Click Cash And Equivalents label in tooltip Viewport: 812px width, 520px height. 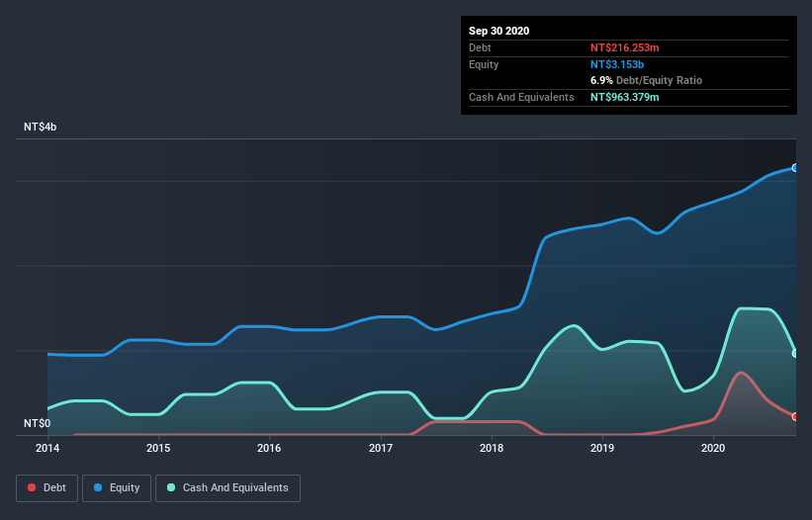pyautogui.click(x=521, y=97)
